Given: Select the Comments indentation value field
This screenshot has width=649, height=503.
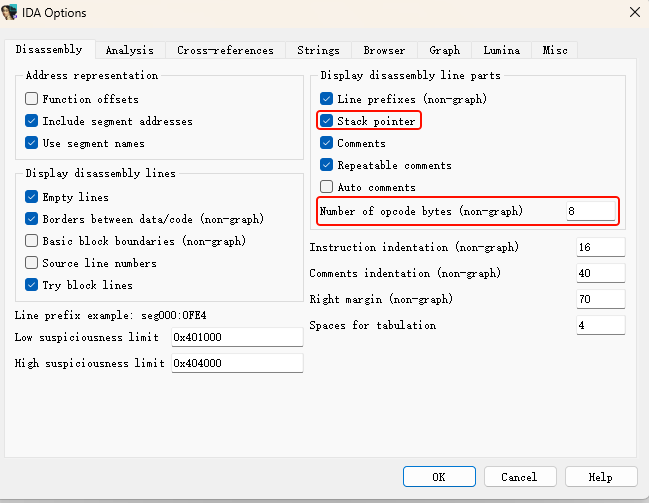Looking at the screenshot, I should (x=601, y=273).
